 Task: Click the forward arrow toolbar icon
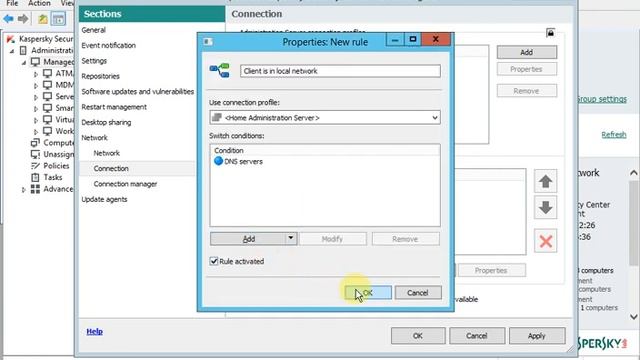click(x=23, y=18)
